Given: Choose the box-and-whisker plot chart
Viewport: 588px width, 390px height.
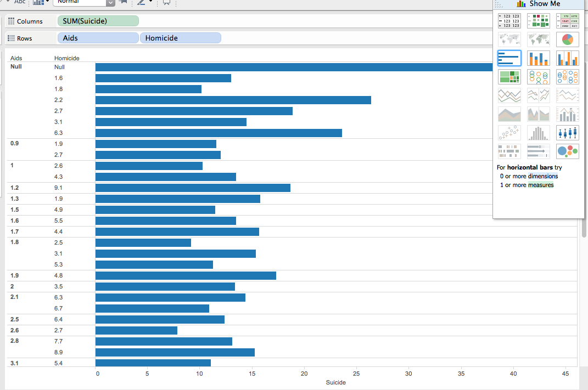Looking at the screenshot, I should (567, 133).
